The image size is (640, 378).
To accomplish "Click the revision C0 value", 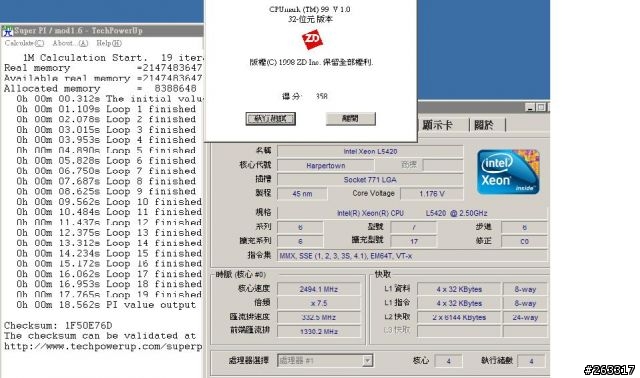I will click(524, 241).
